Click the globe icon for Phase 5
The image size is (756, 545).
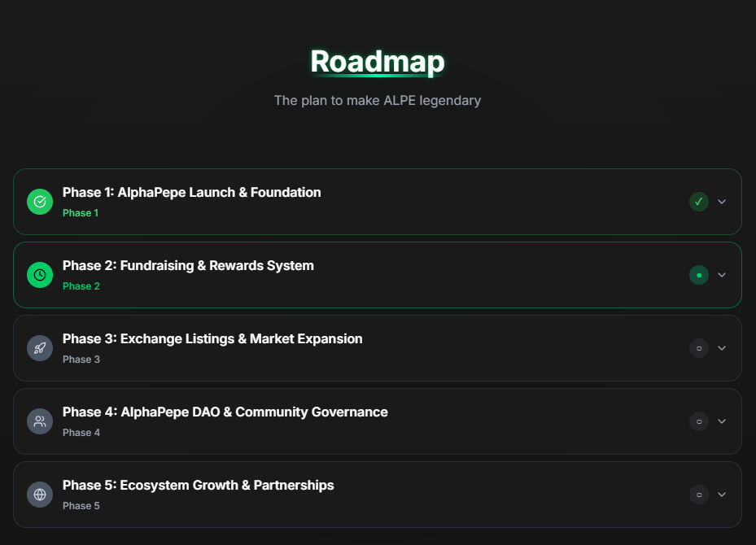click(40, 495)
